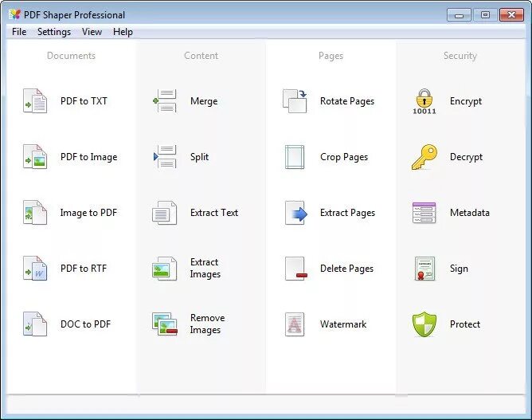The width and height of the screenshot is (532, 420).
Task: Click the PDF to RTF icon
Action: (x=35, y=269)
